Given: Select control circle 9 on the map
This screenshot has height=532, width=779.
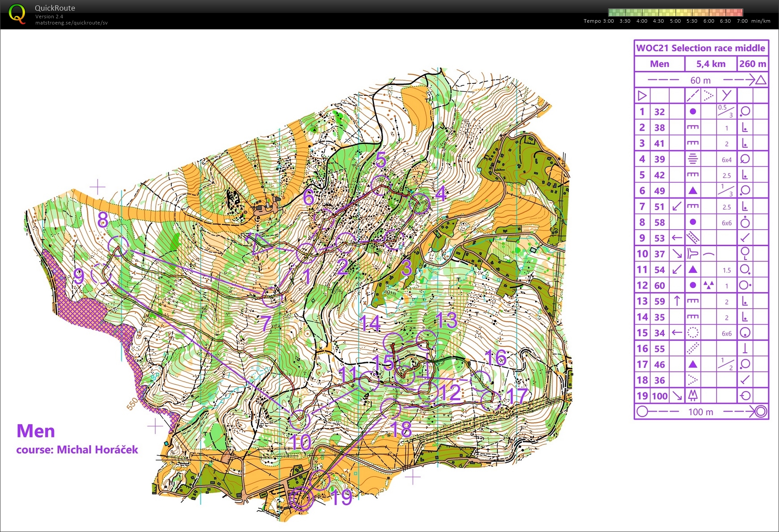Looking at the screenshot, I should coord(101,273).
